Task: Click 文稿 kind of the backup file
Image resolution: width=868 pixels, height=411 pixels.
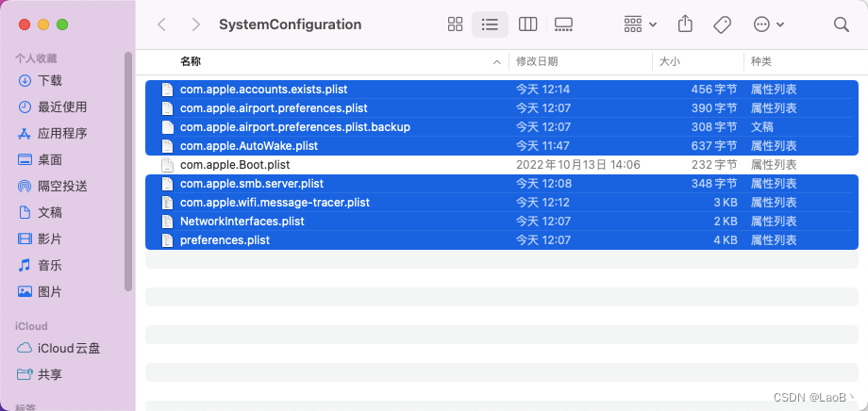Action: (761, 126)
